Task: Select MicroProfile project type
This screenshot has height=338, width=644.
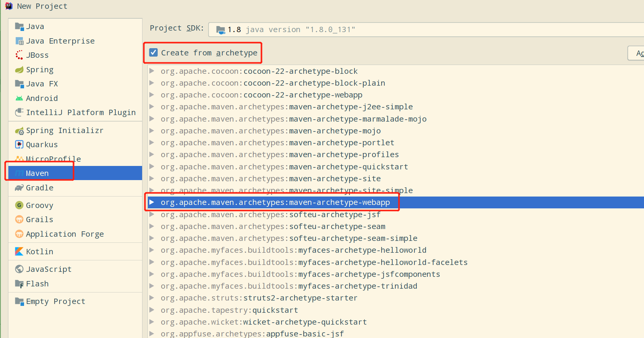Action: tap(75, 159)
